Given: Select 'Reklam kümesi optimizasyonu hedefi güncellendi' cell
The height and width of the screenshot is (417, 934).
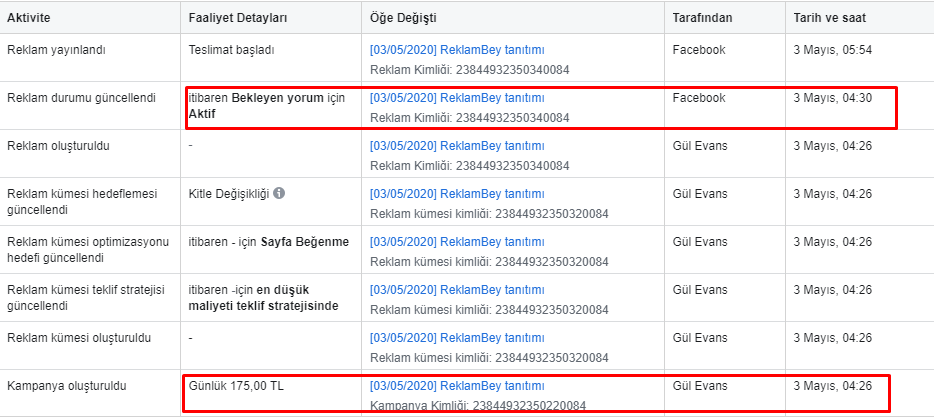Looking at the screenshot, I should point(88,250).
